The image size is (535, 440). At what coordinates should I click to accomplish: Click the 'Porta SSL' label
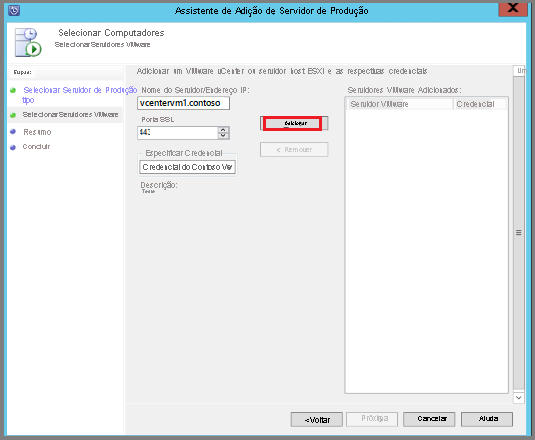coord(158,119)
